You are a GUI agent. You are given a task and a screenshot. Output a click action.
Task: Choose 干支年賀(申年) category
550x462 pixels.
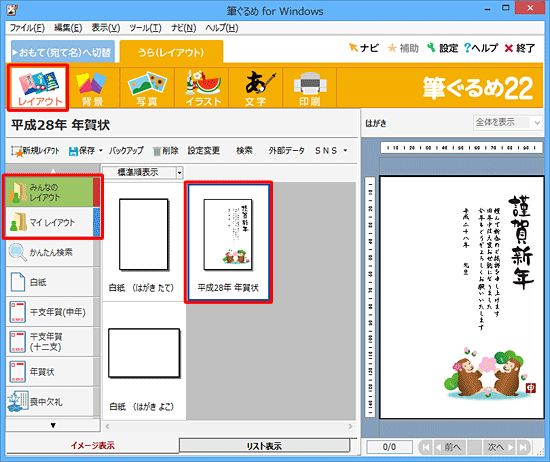point(50,312)
